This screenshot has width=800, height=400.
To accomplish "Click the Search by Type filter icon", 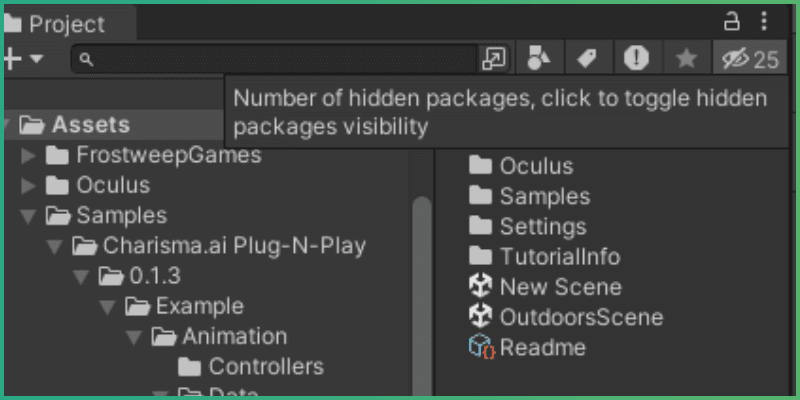I will (x=540, y=59).
